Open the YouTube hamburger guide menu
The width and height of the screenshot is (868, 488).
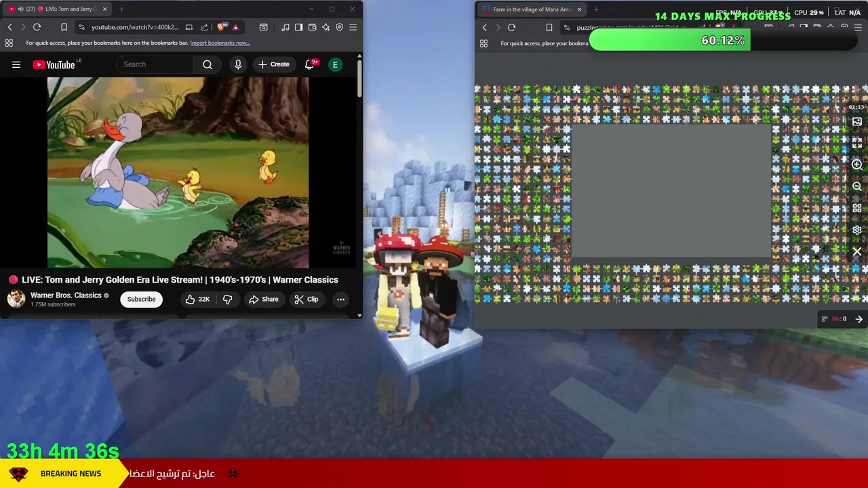[x=16, y=64]
